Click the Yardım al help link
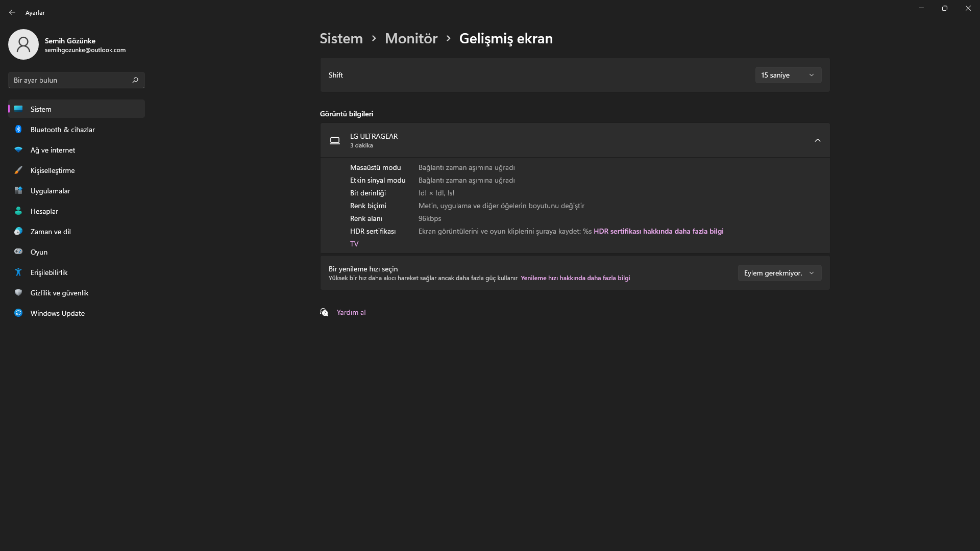The width and height of the screenshot is (980, 551). pyautogui.click(x=351, y=312)
